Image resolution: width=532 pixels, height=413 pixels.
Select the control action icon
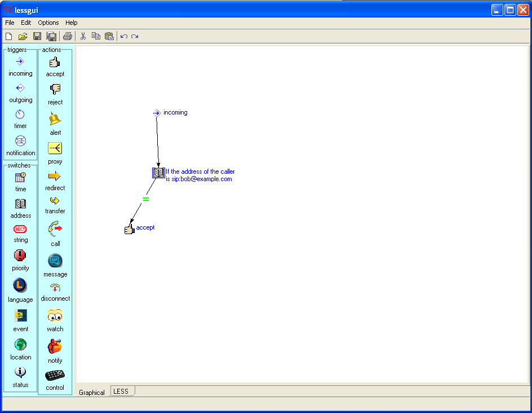point(55,375)
